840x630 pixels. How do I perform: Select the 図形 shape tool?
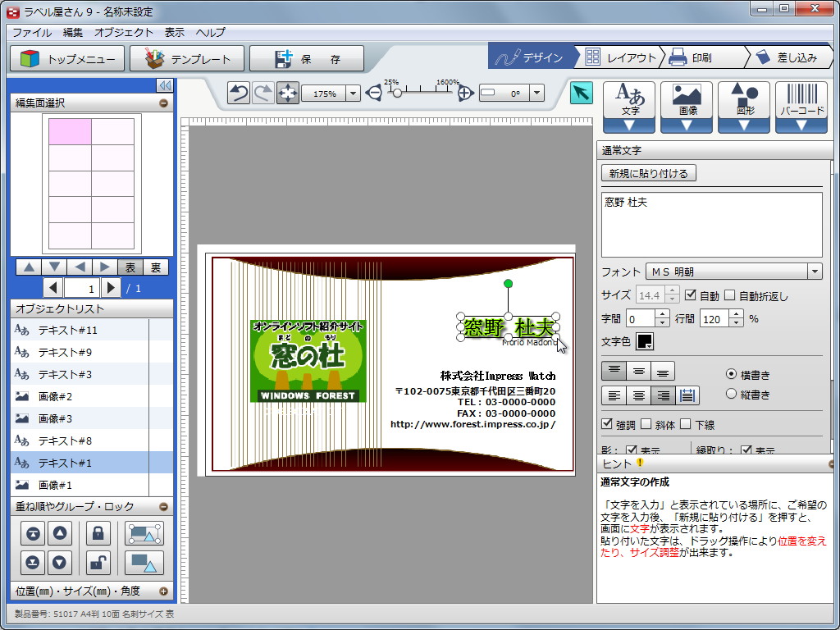point(744,107)
